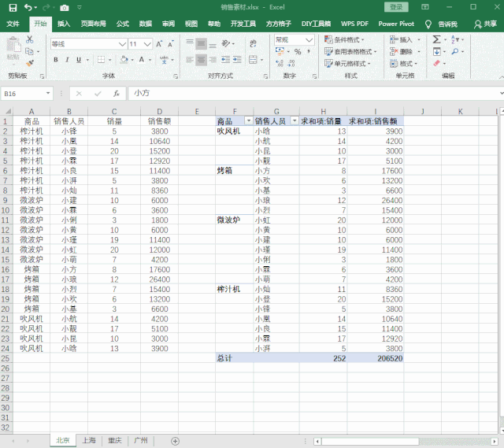Apply italic formatting
This screenshot has width=504, height=448.
point(67,60)
